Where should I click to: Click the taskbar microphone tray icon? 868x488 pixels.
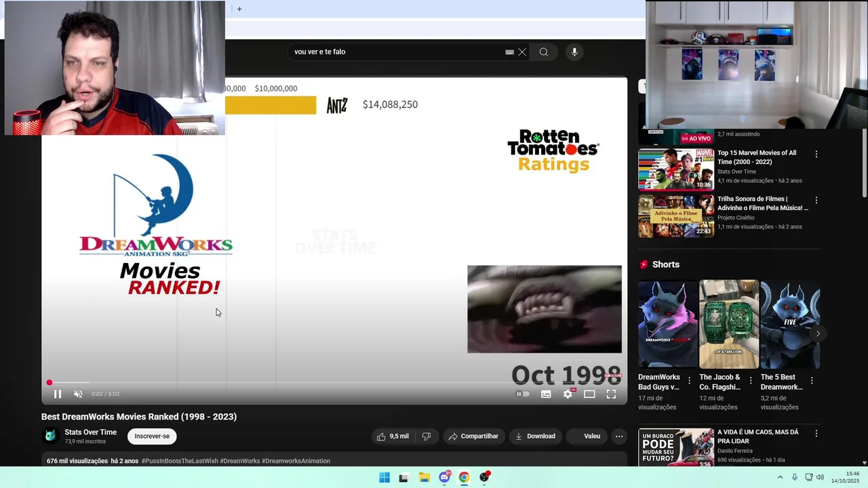pyautogui.click(x=795, y=477)
